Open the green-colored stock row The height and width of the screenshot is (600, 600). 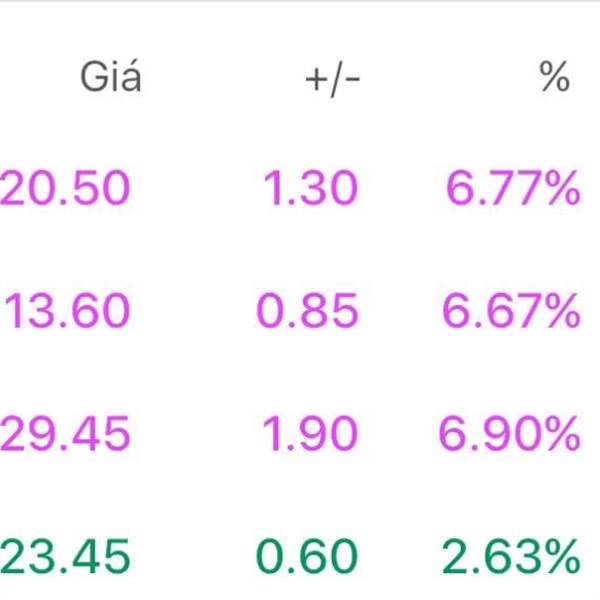pos(300,556)
